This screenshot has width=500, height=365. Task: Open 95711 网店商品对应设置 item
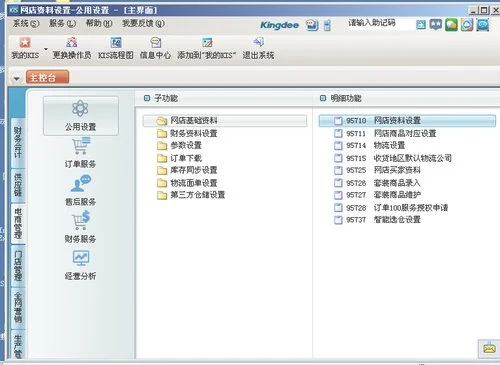pos(391,133)
